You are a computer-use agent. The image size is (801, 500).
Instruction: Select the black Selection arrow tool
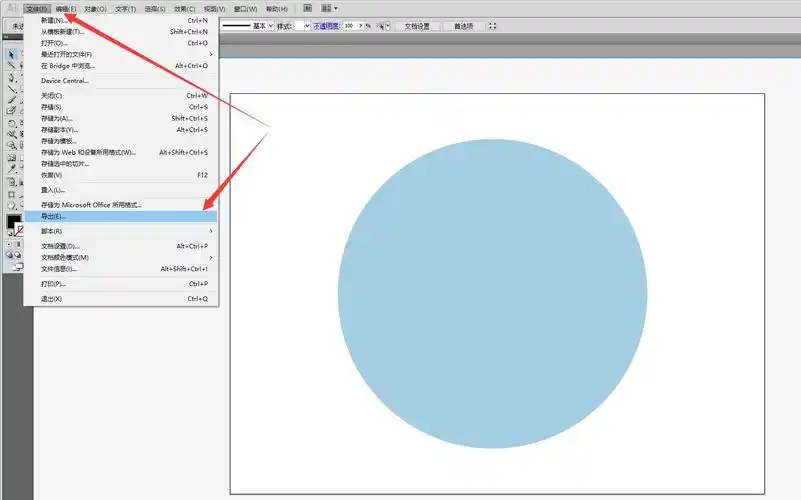[11, 55]
